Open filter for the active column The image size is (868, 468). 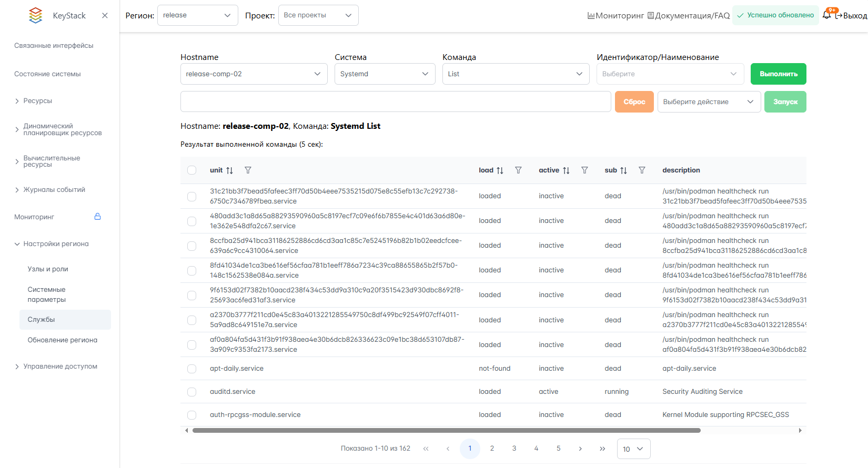pos(584,170)
